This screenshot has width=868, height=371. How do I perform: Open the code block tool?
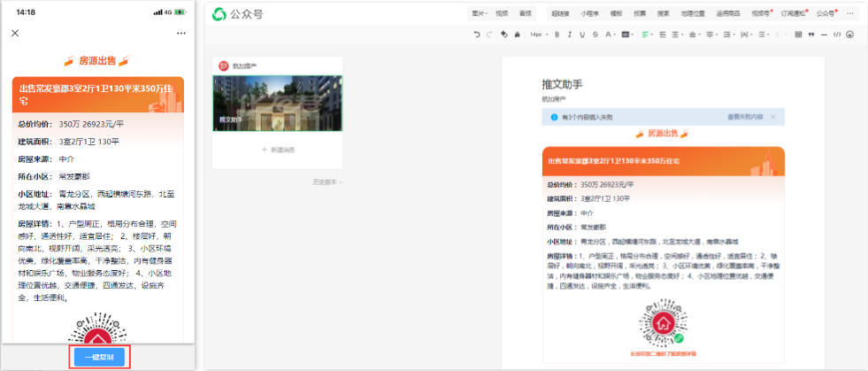pos(837,35)
